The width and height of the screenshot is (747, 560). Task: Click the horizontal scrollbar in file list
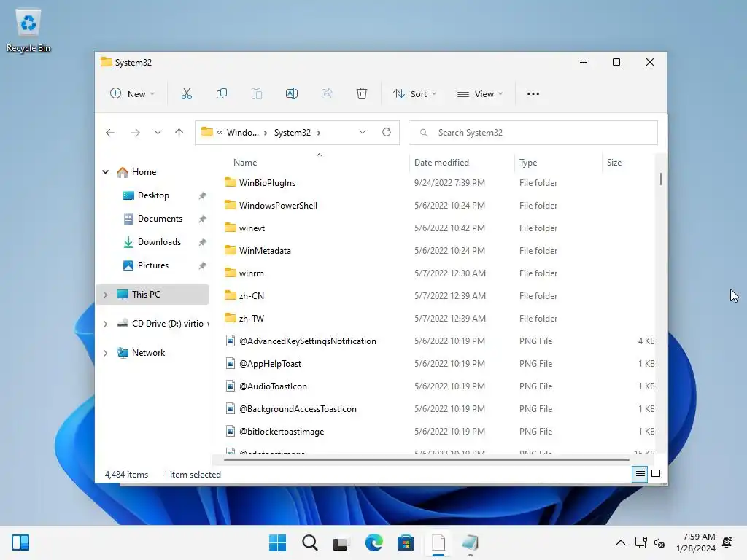pos(426,460)
